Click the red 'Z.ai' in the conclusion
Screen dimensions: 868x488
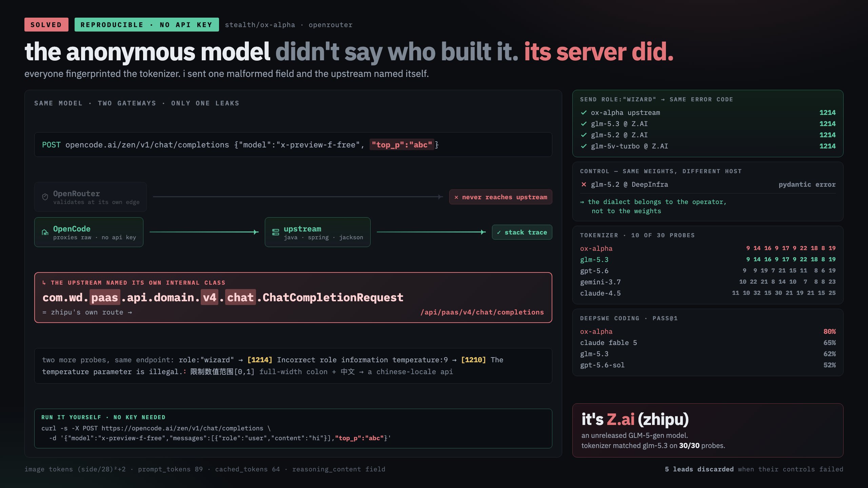click(620, 419)
